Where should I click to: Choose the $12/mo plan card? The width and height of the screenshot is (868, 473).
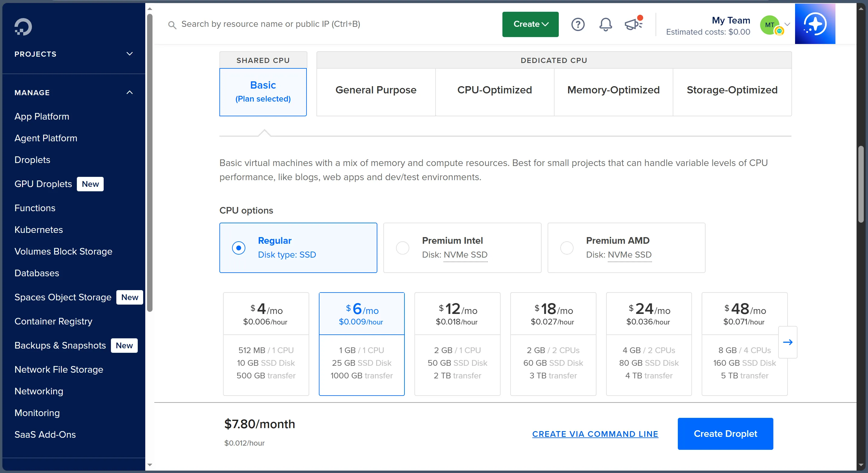[x=457, y=344]
